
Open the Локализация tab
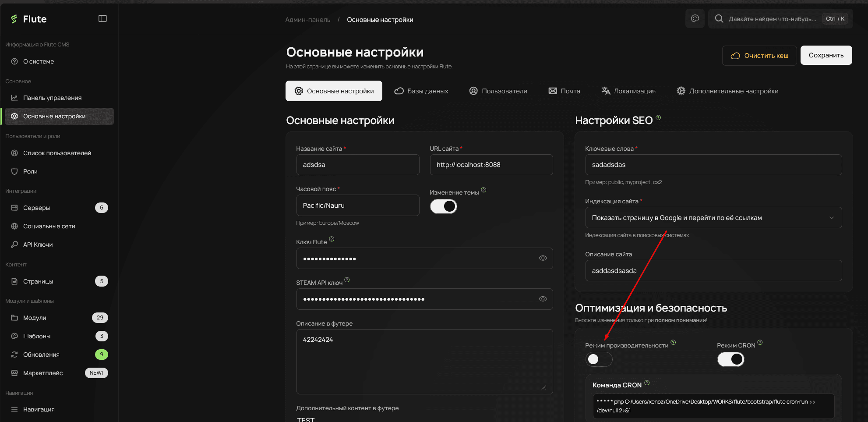[628, 91]
